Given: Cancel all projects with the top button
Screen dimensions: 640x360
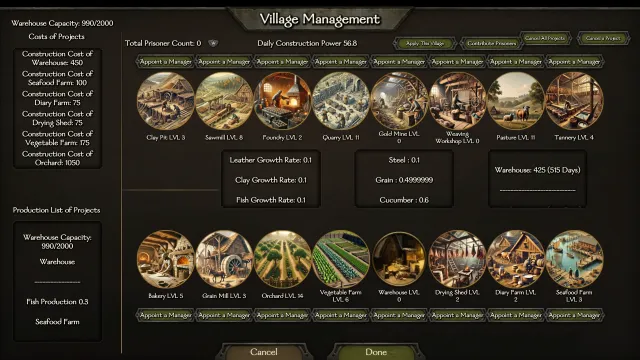Looking at the screenshot, I should [545, 38].
